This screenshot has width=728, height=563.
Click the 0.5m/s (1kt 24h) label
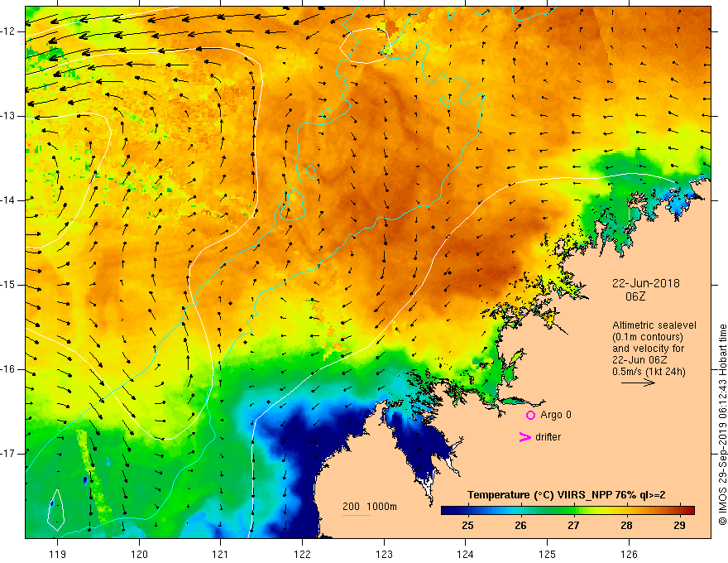point(649,372)
